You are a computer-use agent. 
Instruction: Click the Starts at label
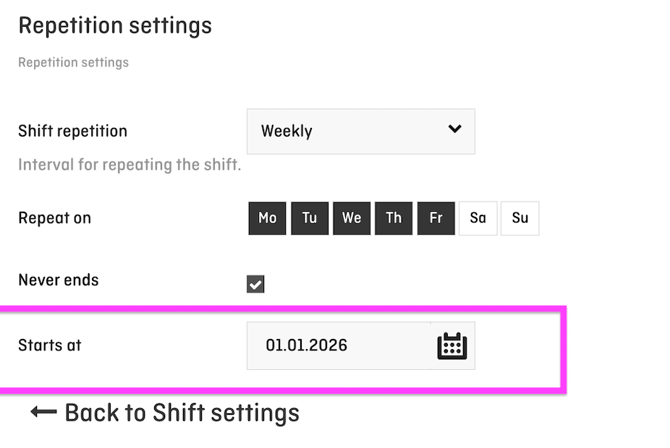50,345
